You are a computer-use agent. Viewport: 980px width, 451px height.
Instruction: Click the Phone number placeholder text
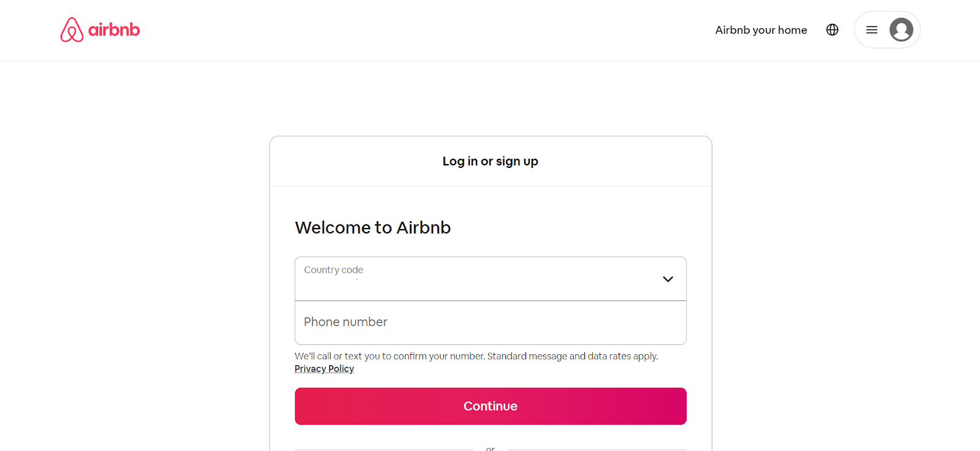[345, 322]
